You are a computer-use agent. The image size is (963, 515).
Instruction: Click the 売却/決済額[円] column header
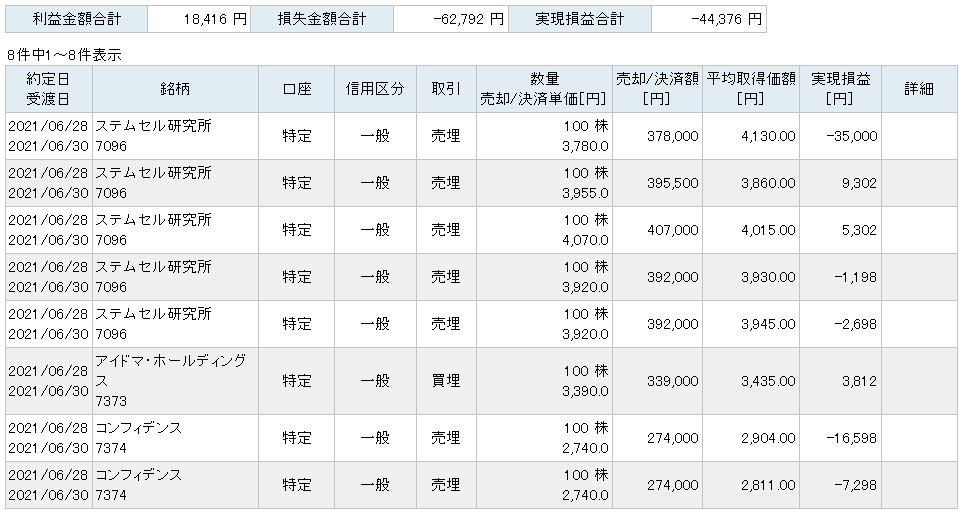[657, 89]
